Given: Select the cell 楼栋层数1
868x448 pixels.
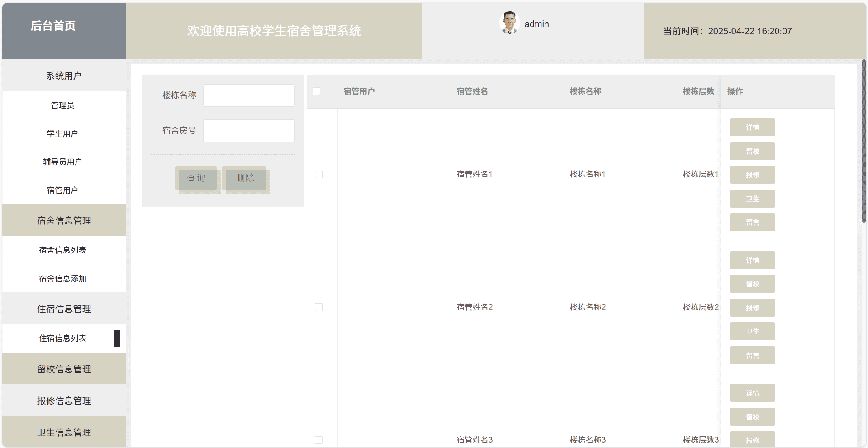Looking at the screenshot, I should click(701, 174).
